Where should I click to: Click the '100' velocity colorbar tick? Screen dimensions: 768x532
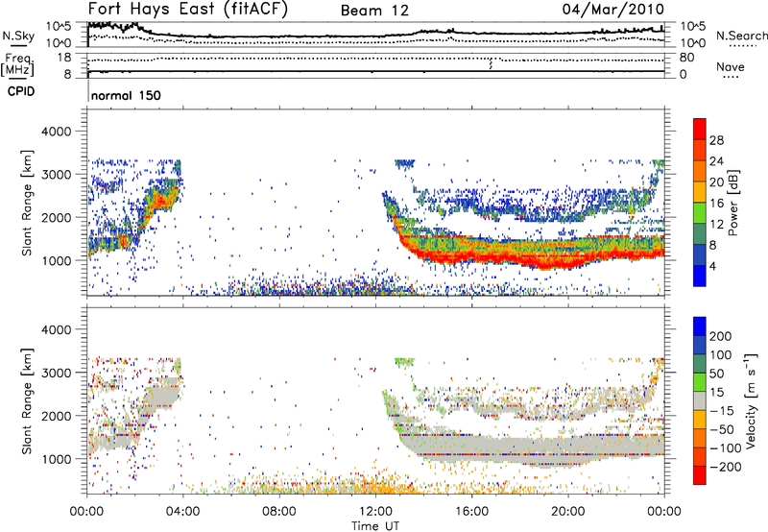click(721, 355)
